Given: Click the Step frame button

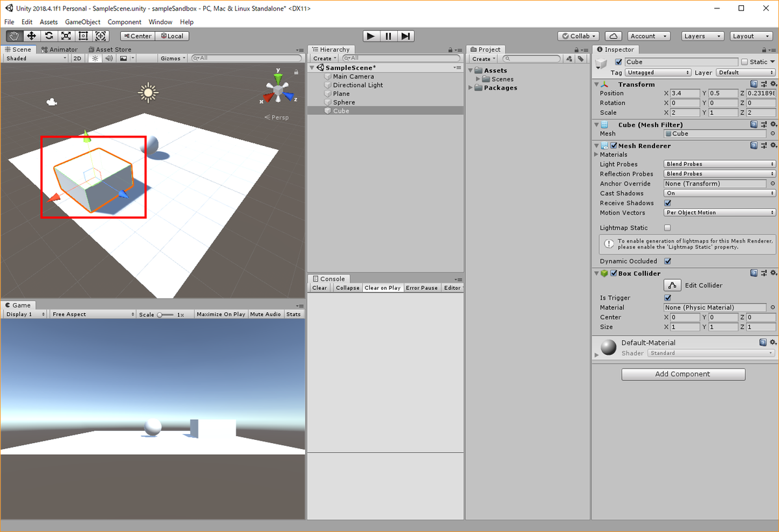Looking at the screenshot, I should [x=406, y=36].
